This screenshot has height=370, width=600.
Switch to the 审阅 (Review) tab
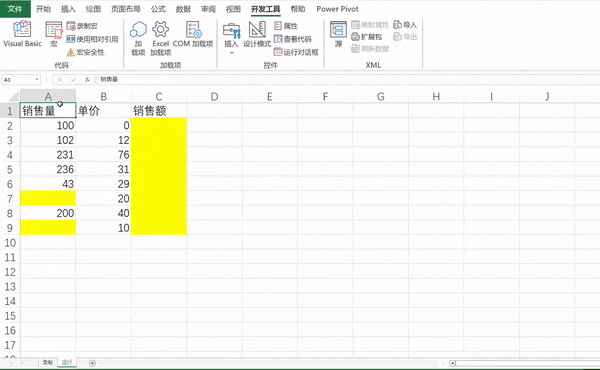pos(208,9)
